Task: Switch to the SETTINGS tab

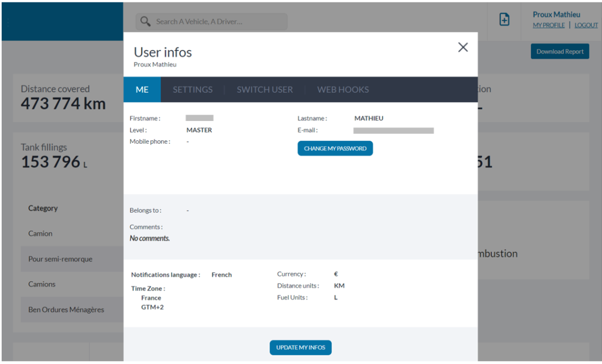Action: pyautogui.click(x=192, y=90)
